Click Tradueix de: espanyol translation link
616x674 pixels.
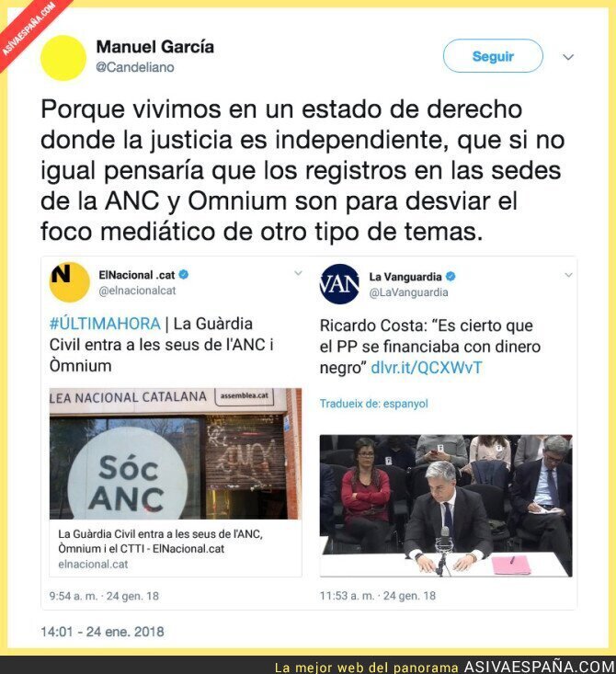click(x=374, y=404)
